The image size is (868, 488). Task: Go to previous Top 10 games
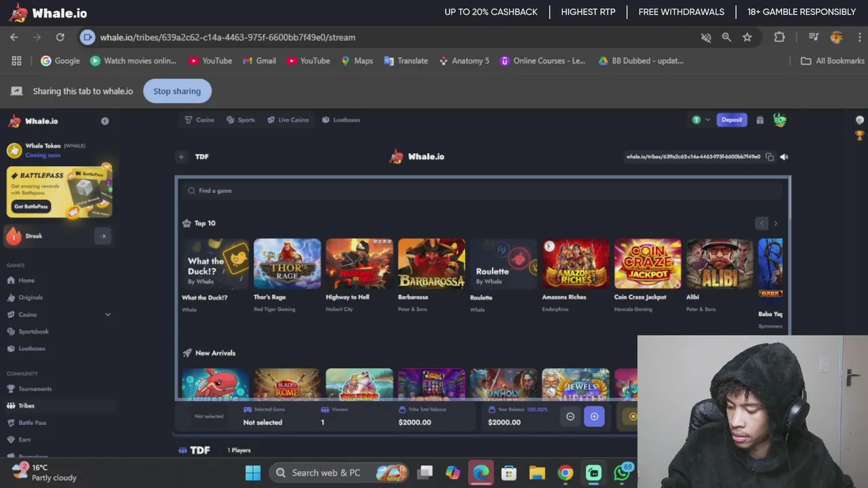[762, 223]
